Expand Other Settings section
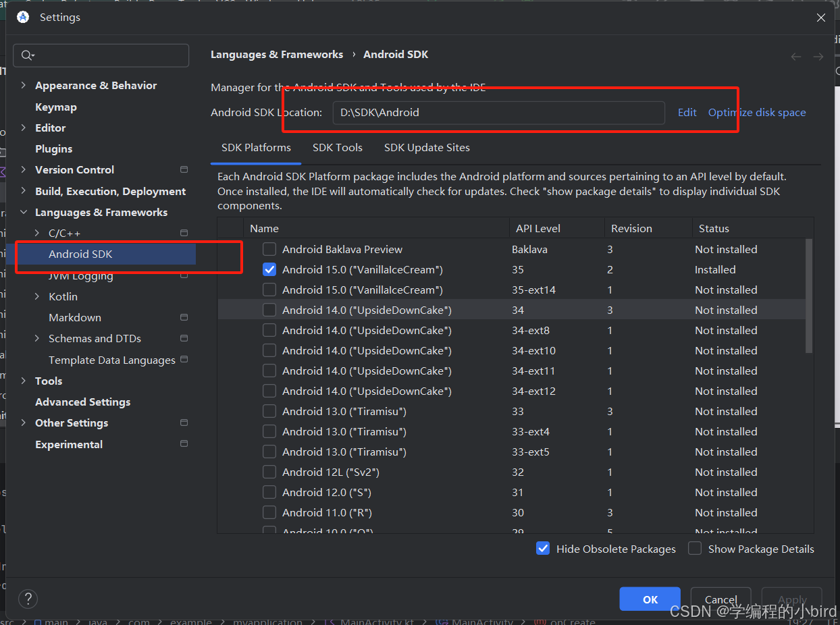The width and height of the screenshot is (840, 625). (24, 423)
